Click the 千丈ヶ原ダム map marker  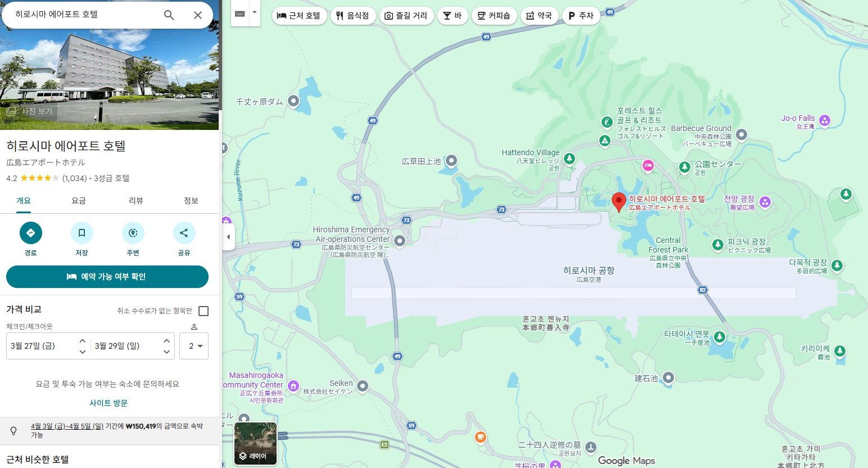pyautogui.click(x=293, y=101)
